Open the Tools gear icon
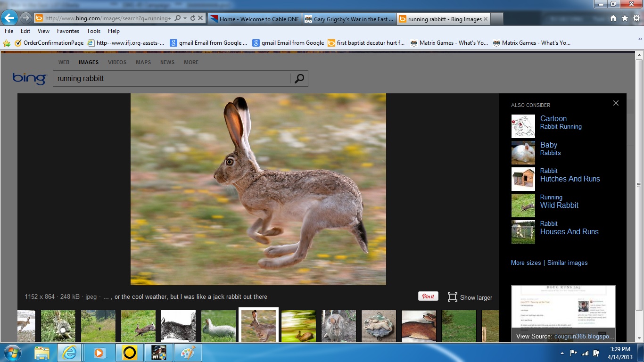Image resolution: width=644 pixels, height=362 pixels. (x=636, y=18)
